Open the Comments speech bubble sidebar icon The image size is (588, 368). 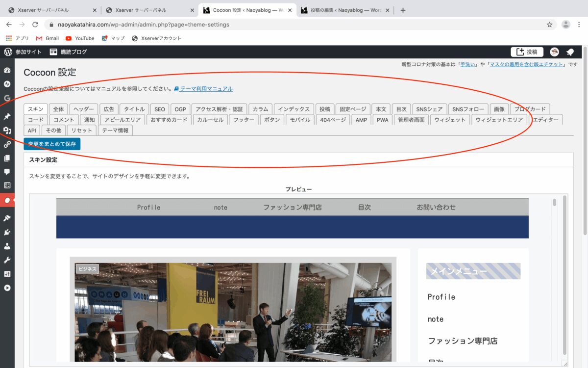click(7, 172)
